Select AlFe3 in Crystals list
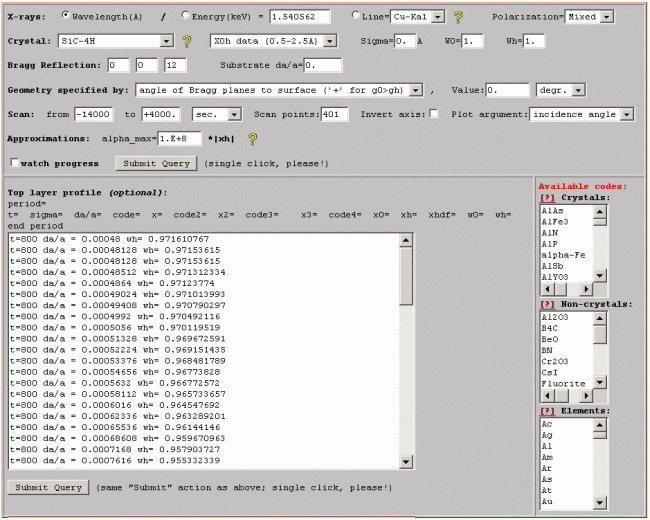The width and height of the screenshot is (650, 520). 555,222
